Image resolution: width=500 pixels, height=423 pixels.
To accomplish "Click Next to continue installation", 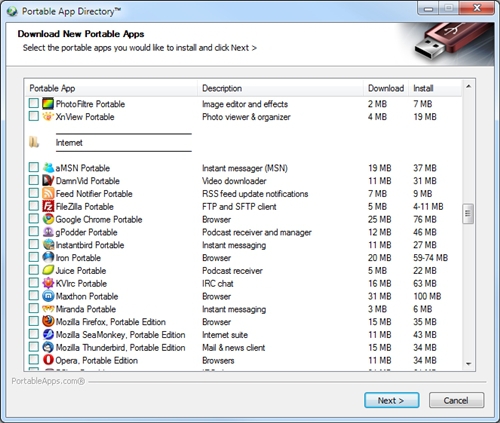I will click(392, 400).
